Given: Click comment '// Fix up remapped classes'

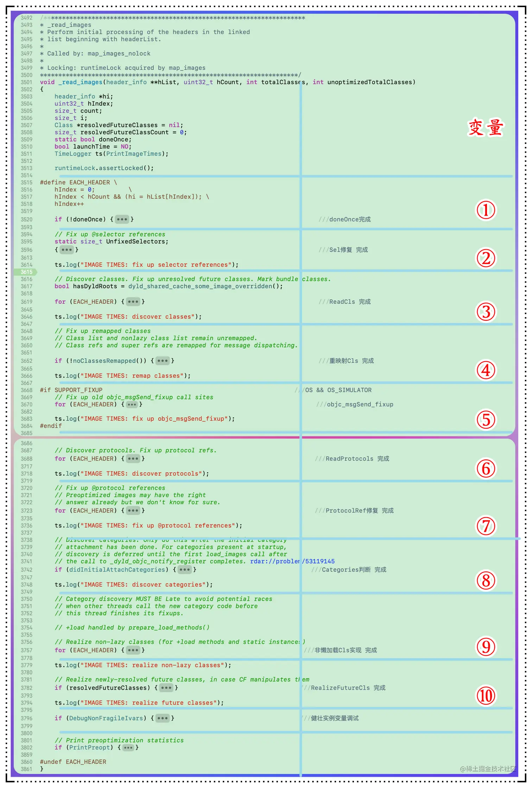Looking at the screenshot, I should [103, 331].
